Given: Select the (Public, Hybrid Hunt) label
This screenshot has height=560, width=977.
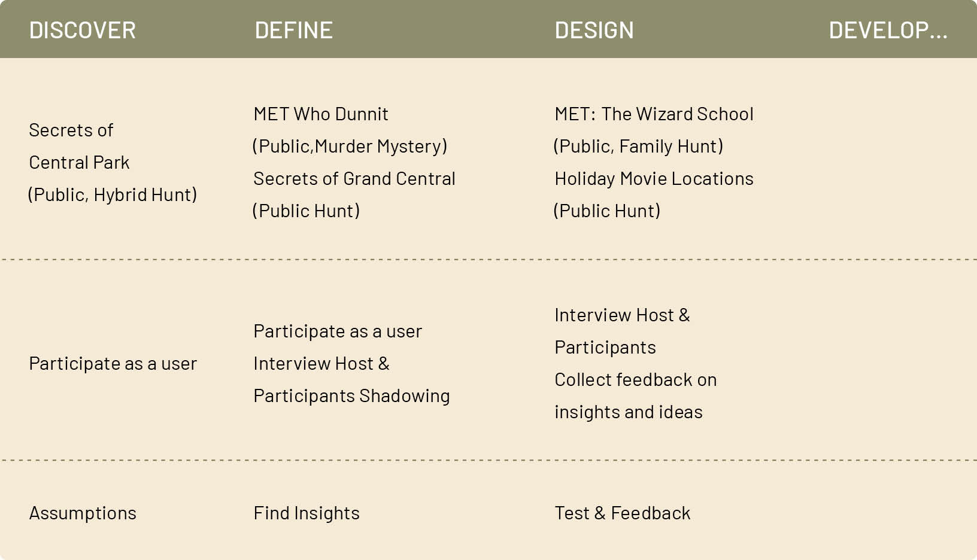Looking at the screenshot, I should click(113, 194).
